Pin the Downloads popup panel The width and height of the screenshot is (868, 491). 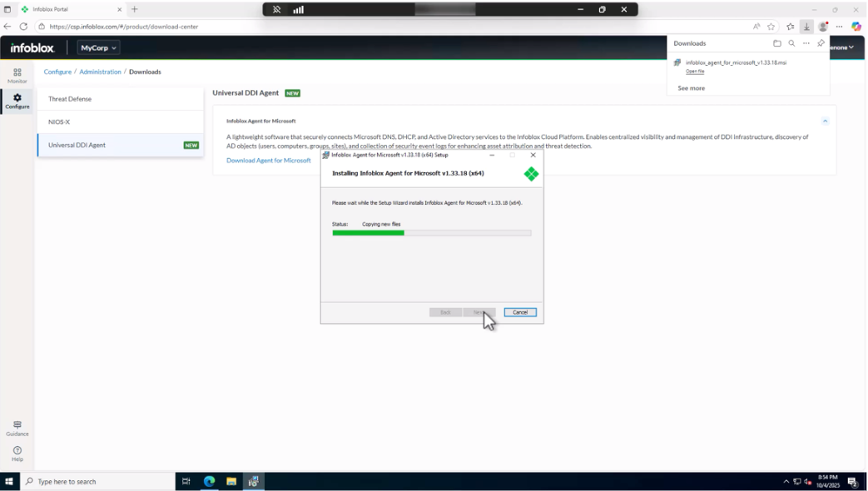point(821,42)
